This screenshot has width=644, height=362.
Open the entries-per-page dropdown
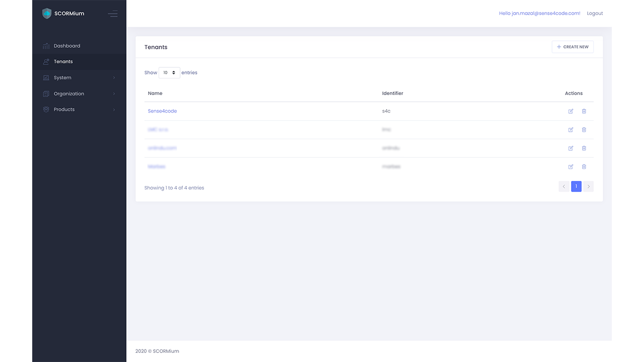pyautogui.click(x=169, y=73)
